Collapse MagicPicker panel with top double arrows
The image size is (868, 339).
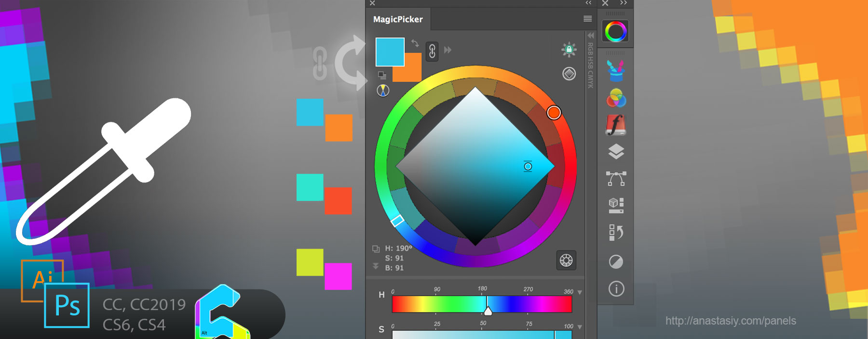[588, 3]
